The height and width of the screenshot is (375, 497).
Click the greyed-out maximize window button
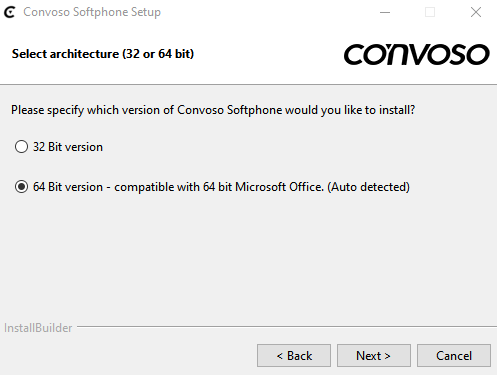click(430, 12)
